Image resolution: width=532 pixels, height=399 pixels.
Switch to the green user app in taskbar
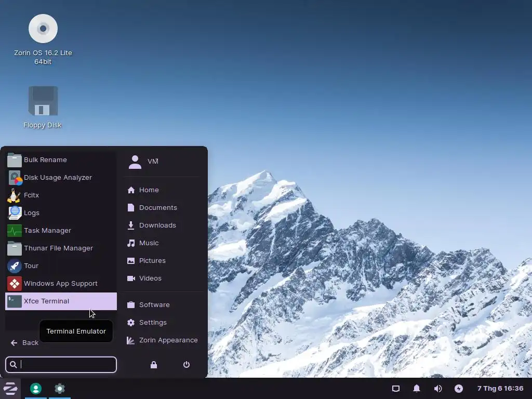pos(36,389)
